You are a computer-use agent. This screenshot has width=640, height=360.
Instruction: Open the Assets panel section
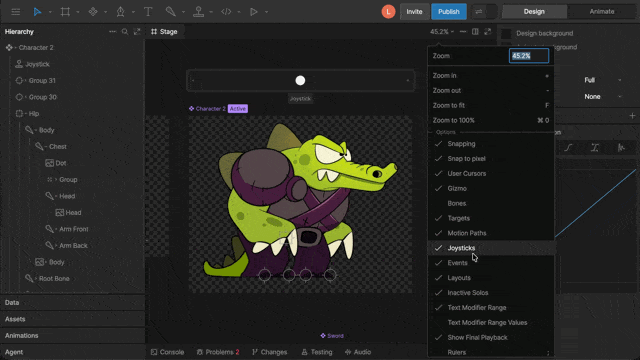pyautogui.click(x=73, y=319)
